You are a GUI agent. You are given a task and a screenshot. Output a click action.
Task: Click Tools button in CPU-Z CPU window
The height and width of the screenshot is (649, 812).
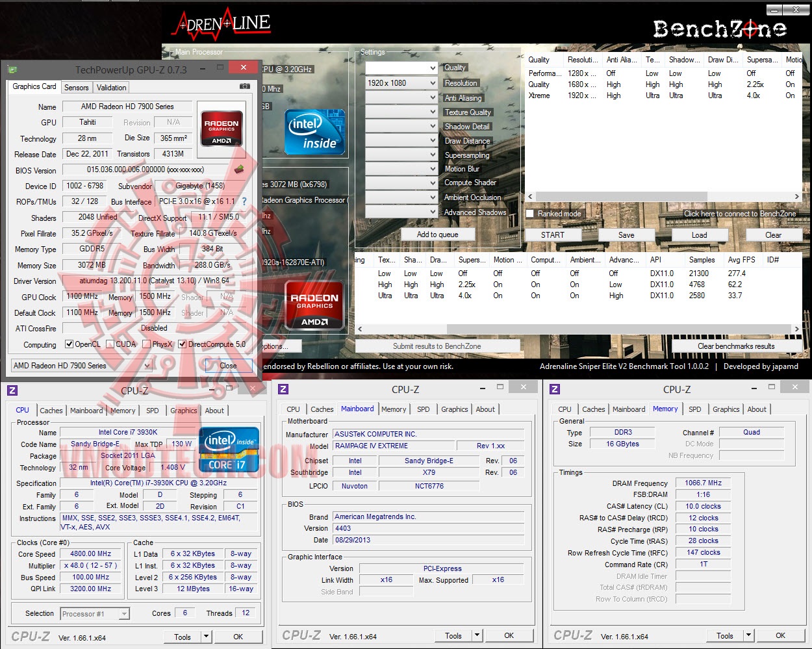183,637
